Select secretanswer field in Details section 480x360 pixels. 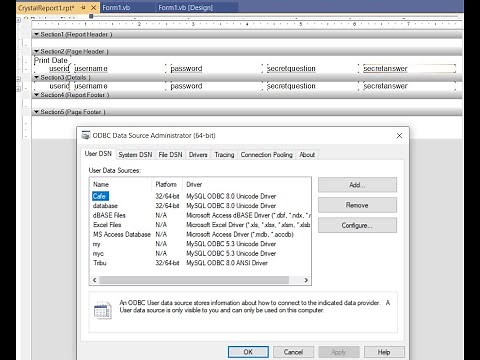pos(385,86)
